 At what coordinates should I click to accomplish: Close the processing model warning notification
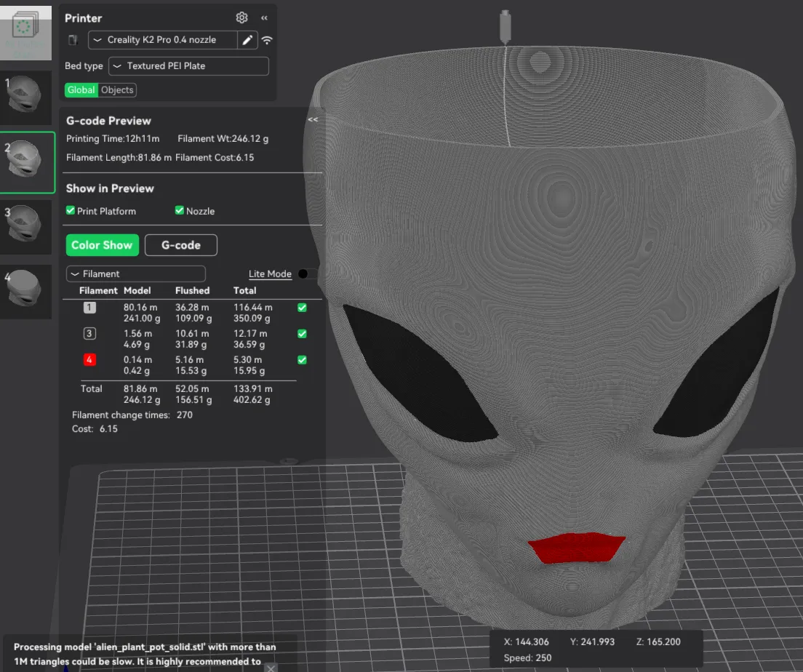271,668
